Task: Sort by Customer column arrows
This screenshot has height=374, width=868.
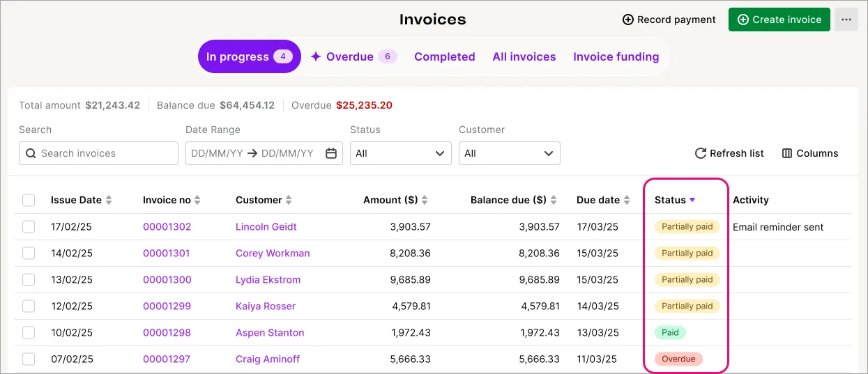Action: click(x=289, y=200)
